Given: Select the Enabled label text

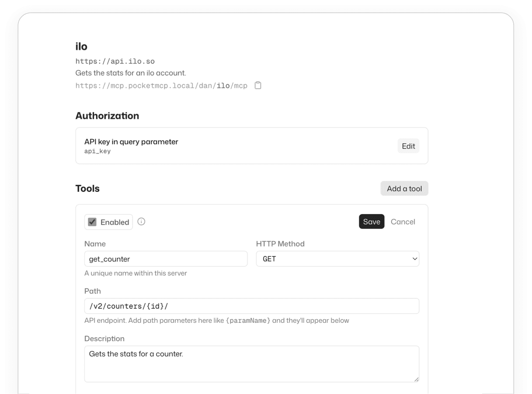Looking at the screenshot, I should click(x=115, y=222).
